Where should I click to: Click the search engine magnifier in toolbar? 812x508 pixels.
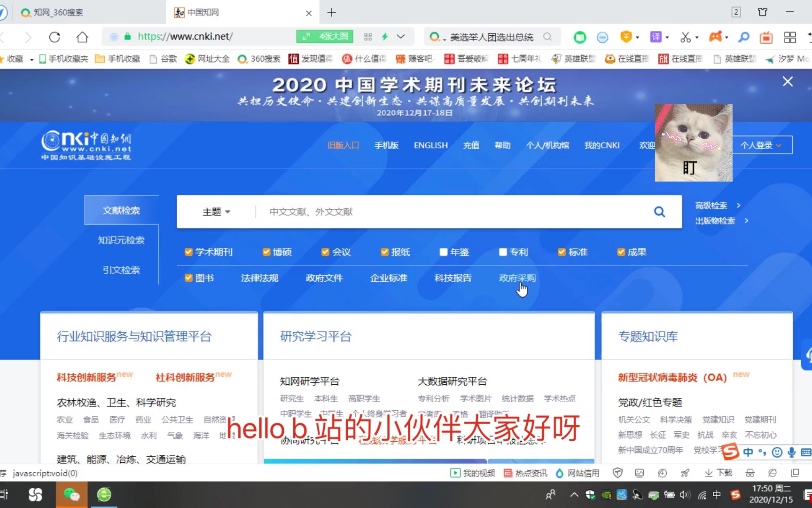[x=547, y=37]
